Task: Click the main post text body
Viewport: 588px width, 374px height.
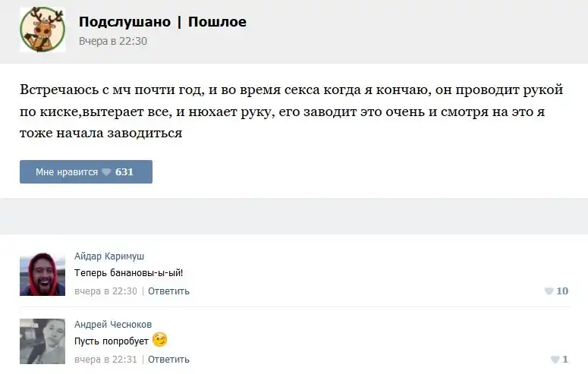Action: click(x=291, y=112)
